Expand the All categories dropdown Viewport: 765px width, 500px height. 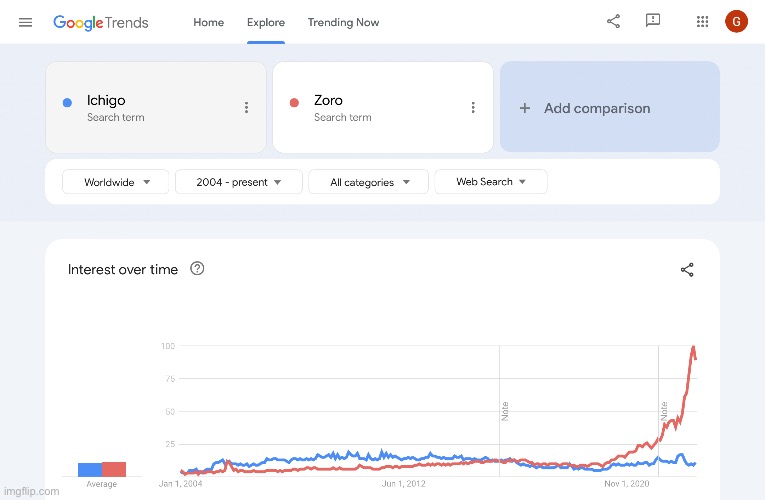click(x=368, y=182)
